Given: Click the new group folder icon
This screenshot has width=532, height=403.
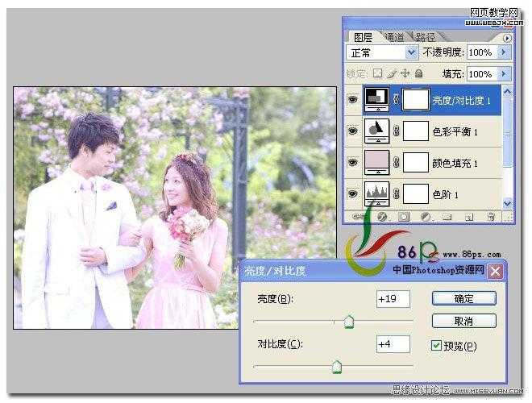Looking at the screenshot, I should click(447, 217).
